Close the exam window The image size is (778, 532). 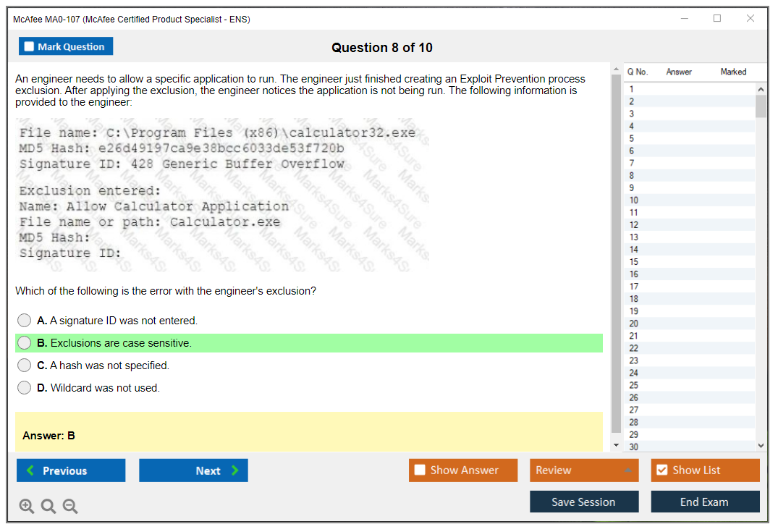pyautogui.click(x=750, y=19)
